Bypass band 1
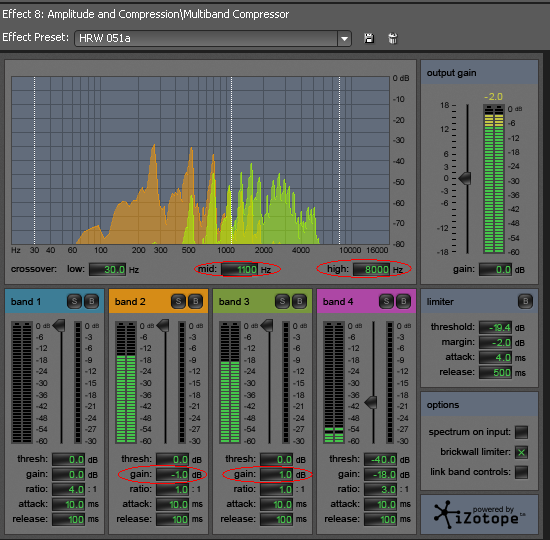Image resolution: width=550 pixels, height=540 pixels. pos(92,301)
